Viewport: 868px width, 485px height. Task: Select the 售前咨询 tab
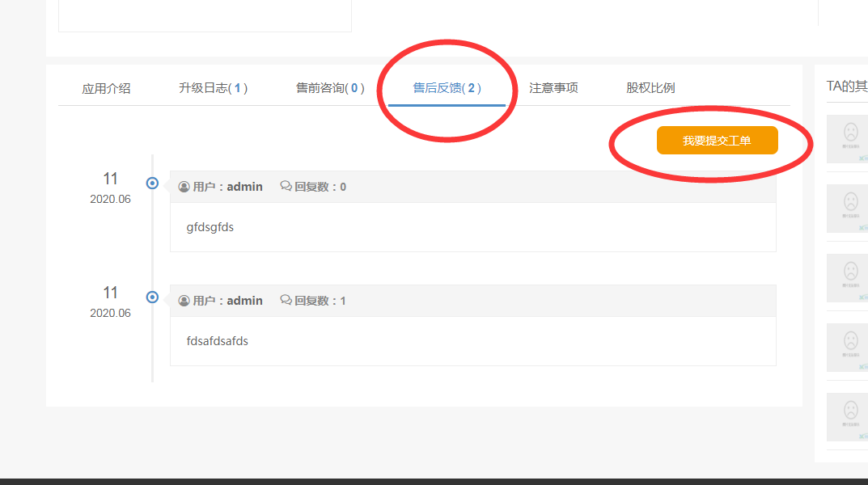pos(330,88)
